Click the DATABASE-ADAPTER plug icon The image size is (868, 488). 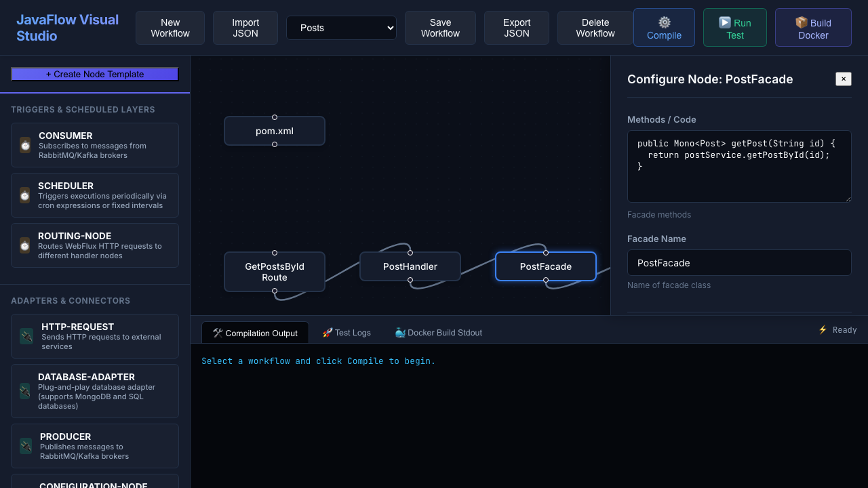click(x=24, y=391)
